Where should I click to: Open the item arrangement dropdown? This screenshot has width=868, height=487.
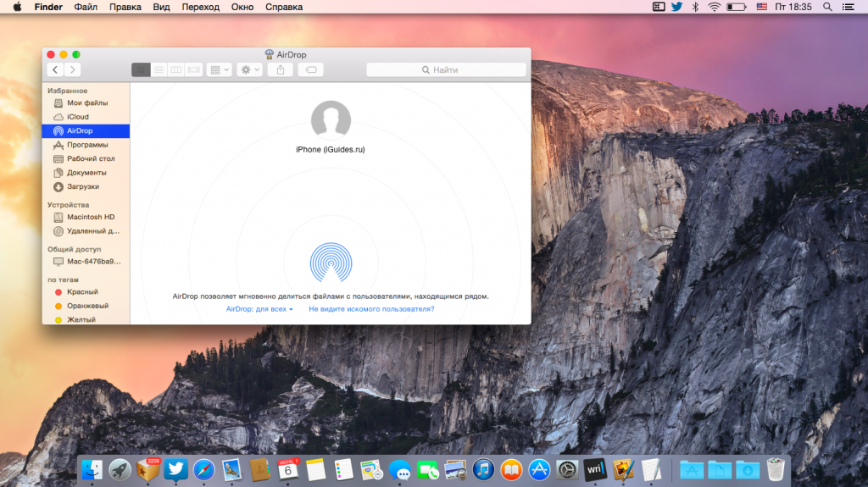click(x=220, y=69)
